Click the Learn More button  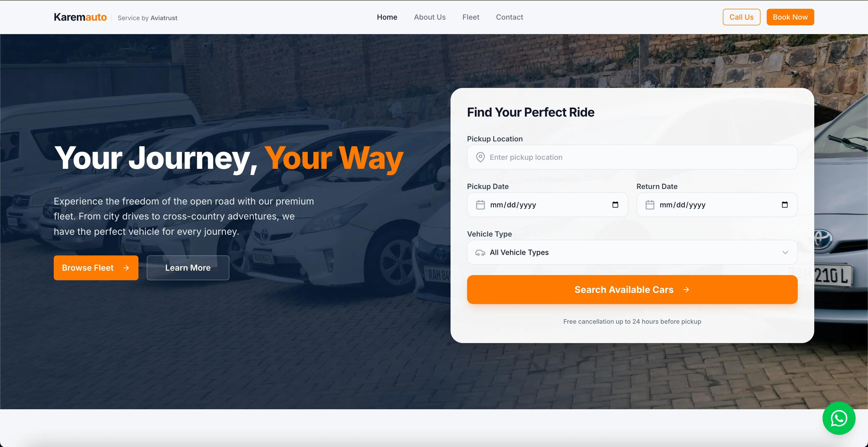[188, 268]
